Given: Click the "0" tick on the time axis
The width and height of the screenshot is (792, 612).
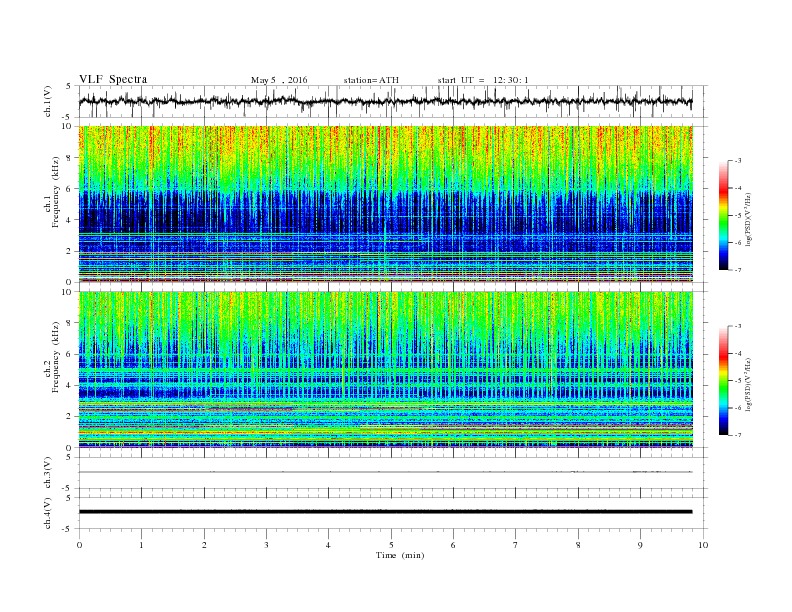Looking at the screenshot, I should click(79, 545).
